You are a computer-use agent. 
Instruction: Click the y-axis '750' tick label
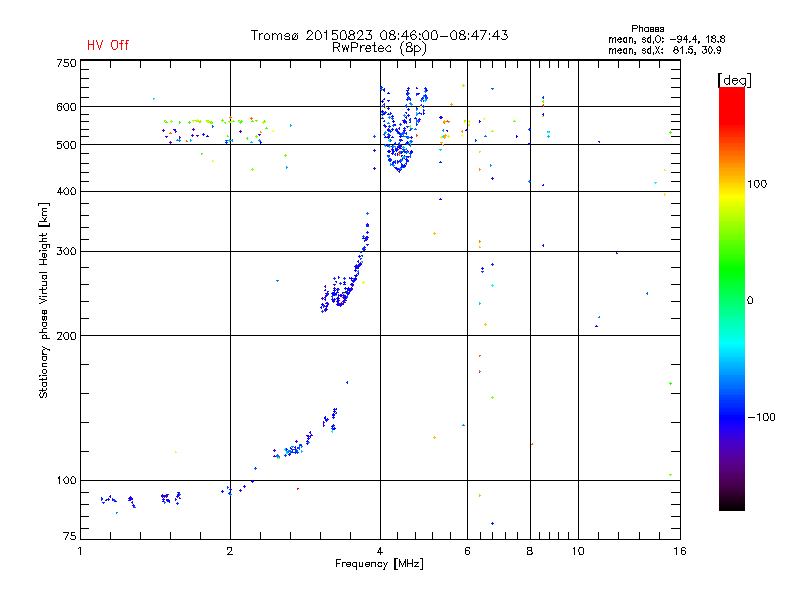coord(66,63)
